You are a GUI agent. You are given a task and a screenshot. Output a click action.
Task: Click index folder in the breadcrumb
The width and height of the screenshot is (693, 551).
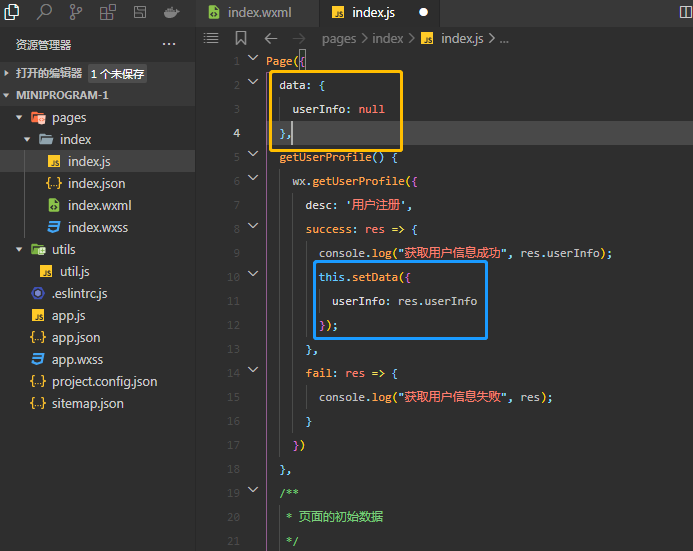(x=388, y=39)
